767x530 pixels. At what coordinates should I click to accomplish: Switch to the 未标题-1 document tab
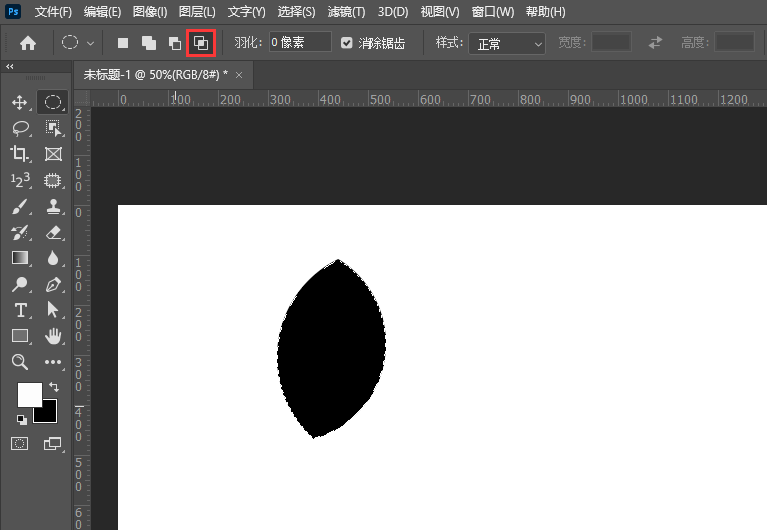tap(155, 74)
